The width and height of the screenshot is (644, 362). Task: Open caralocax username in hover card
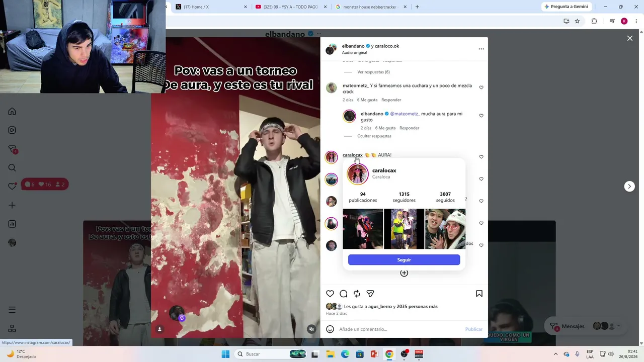384,170
